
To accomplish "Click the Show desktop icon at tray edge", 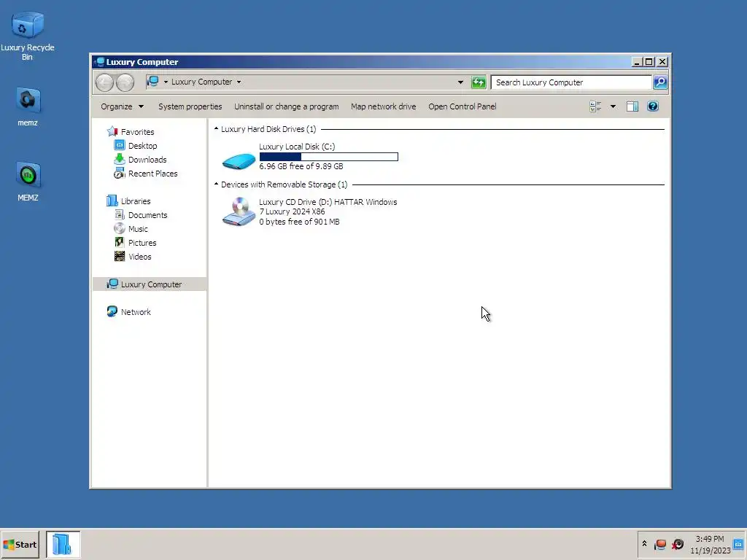I will tap(738, 544).
